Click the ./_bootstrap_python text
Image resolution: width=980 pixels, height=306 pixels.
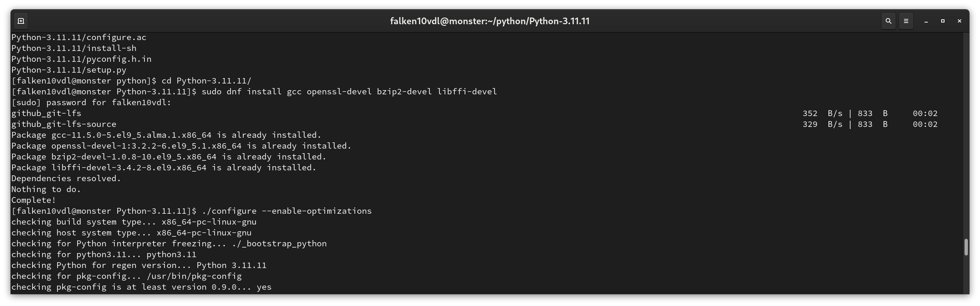point(279,243)
